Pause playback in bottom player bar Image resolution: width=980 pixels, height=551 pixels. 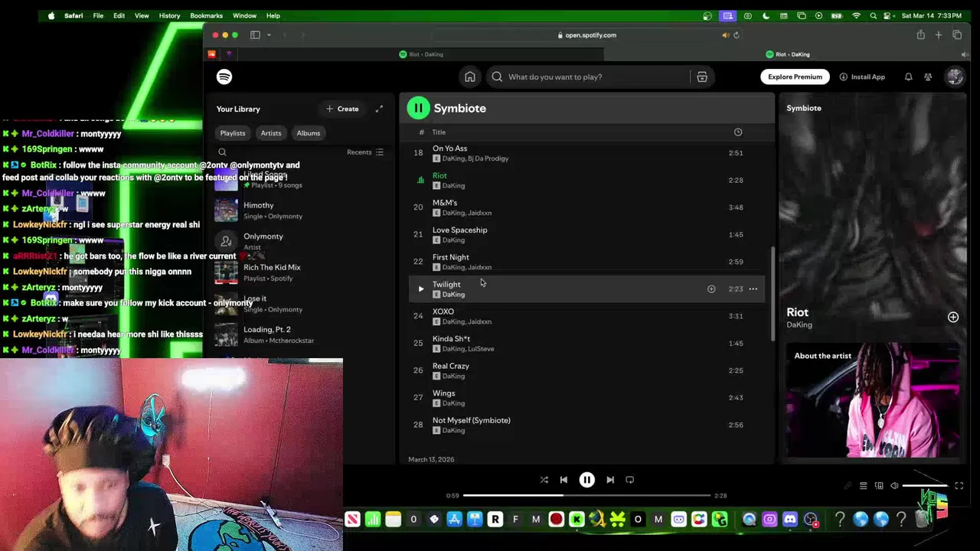pyautogui.click(x=586, y=480)
